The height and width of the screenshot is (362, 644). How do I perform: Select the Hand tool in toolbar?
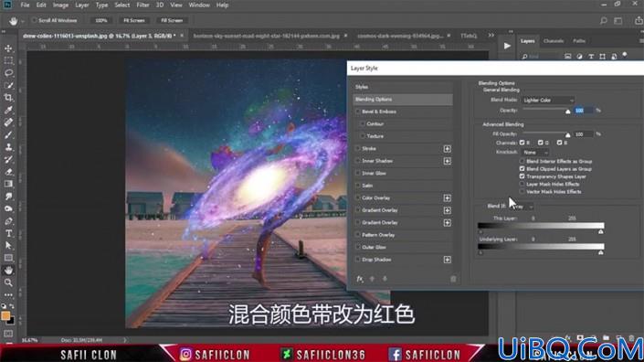coord(8,271)
